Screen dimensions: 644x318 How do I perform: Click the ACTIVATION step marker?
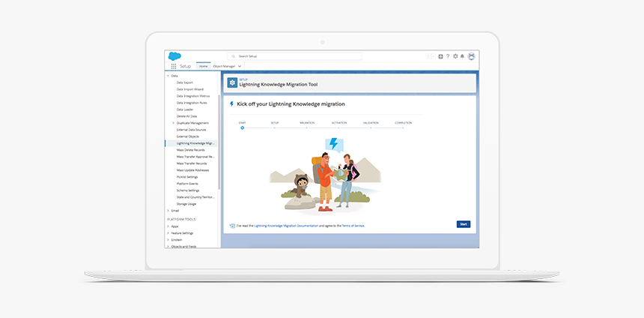(338, 128)
